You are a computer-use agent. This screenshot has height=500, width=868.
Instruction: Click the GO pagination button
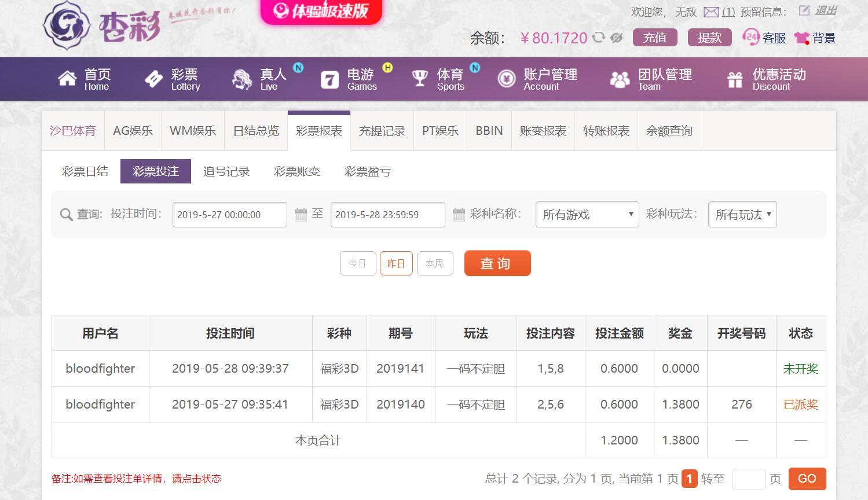[807, 479]
